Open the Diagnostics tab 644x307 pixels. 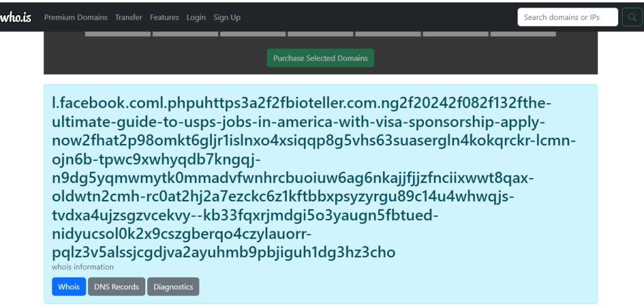[173, 287]
